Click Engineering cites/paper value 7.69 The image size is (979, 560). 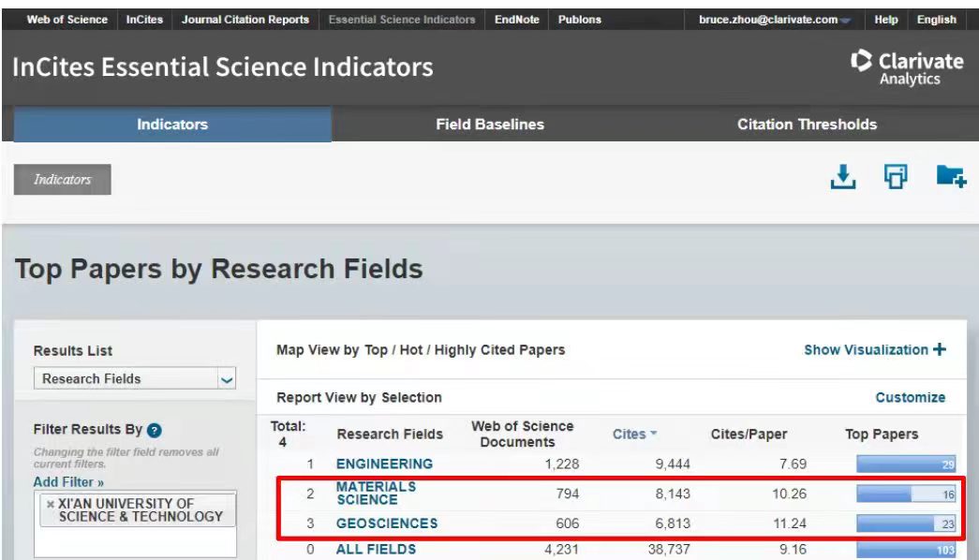click(x=793, y=464)
